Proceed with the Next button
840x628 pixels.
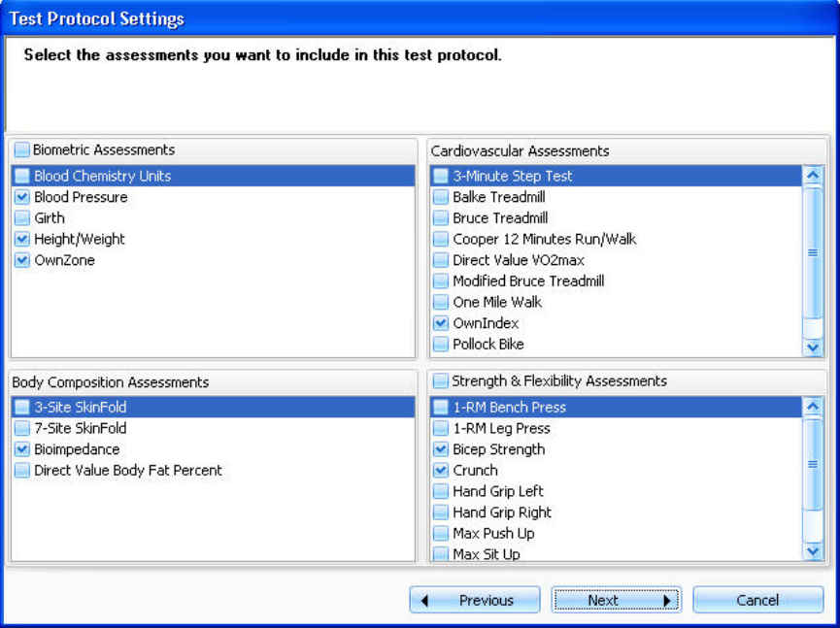tap(616, 600)
